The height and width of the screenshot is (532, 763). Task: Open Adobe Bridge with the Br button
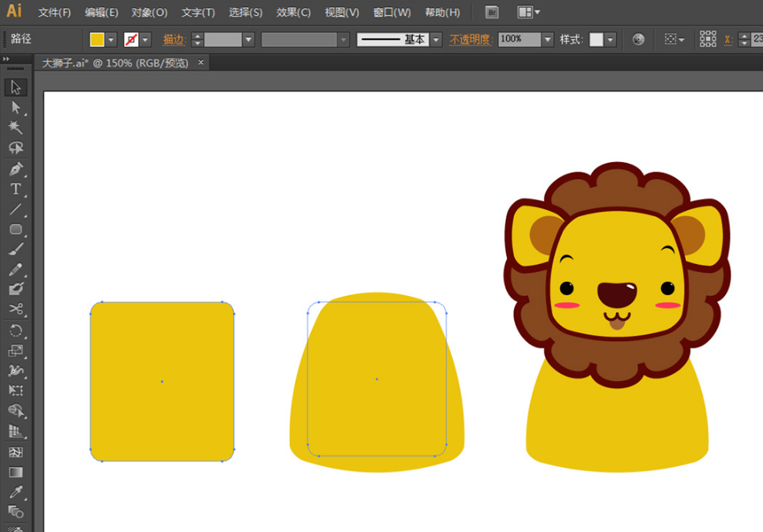point(492,12)
